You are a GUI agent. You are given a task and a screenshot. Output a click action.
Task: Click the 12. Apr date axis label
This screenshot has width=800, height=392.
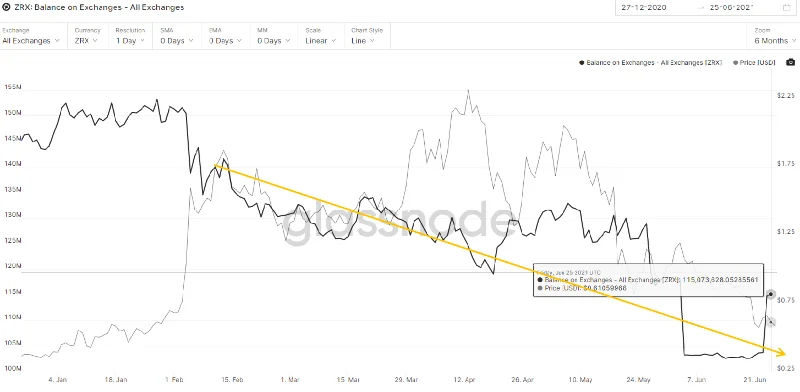465,380
